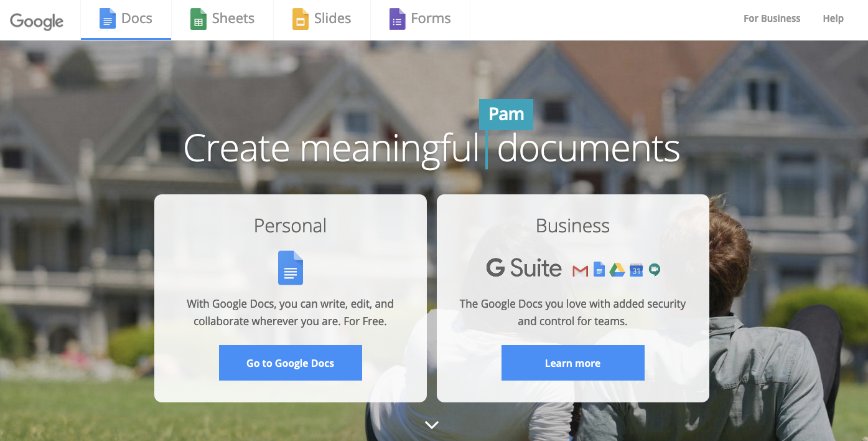This screenshot has height=441, width=868.
Task: Click the Hangouts Meet icon in Business card
Action: [x=654, y=270]
